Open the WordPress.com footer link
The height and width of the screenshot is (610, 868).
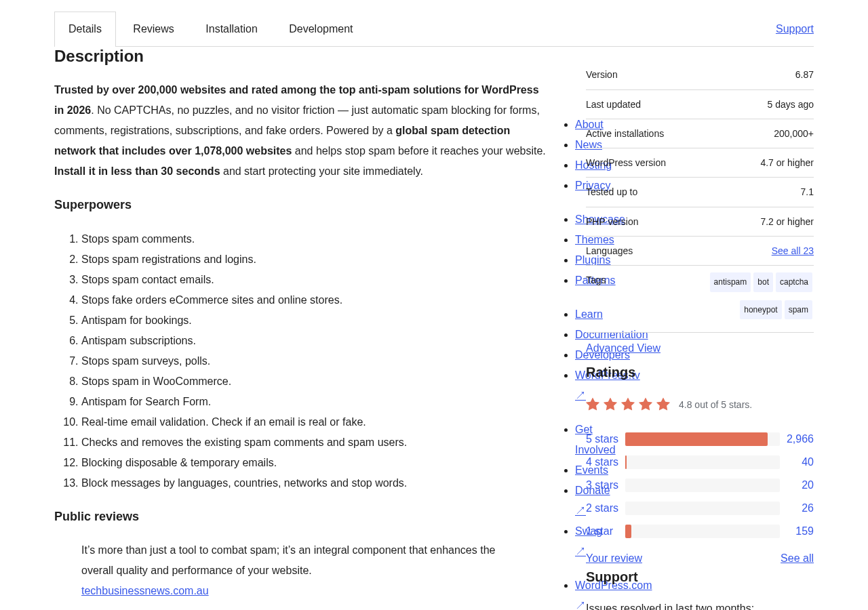(x=614, y=586)
